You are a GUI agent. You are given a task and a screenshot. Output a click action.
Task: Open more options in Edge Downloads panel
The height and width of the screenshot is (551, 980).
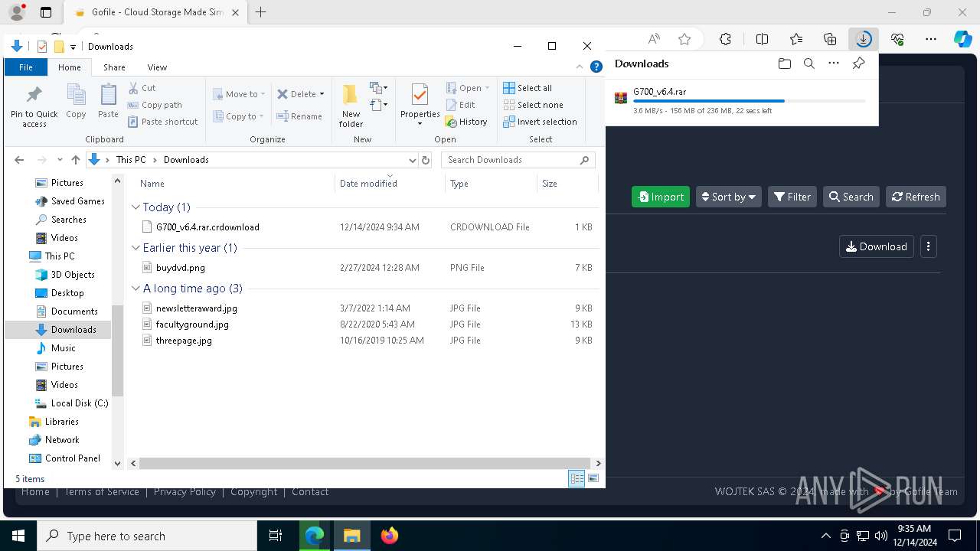834,64
